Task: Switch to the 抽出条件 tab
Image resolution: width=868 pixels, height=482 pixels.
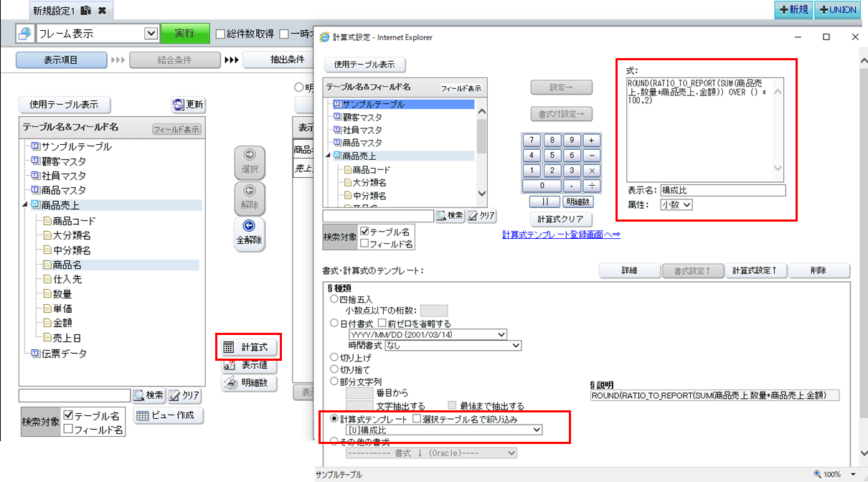Action: 287,60
